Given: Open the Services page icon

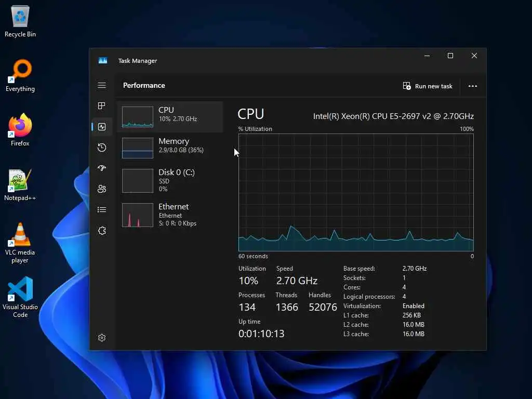Looking at the screenshot, I should coord(102,231).
